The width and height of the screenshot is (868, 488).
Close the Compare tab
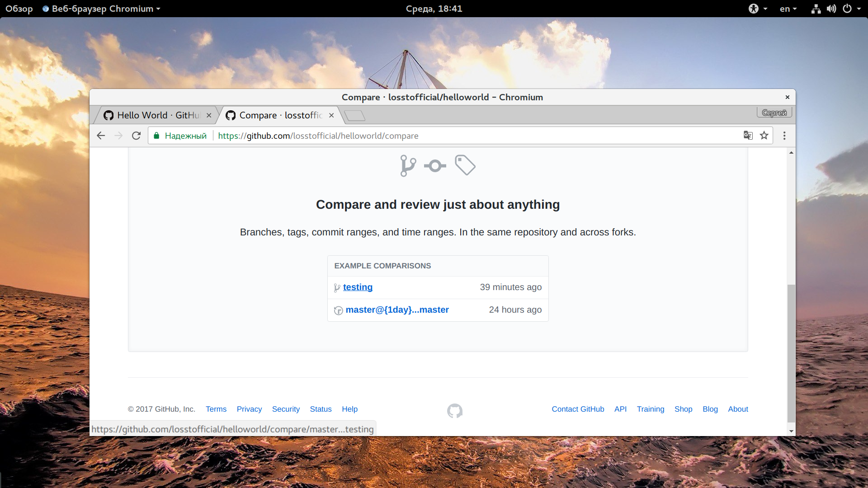click(331, 115)
